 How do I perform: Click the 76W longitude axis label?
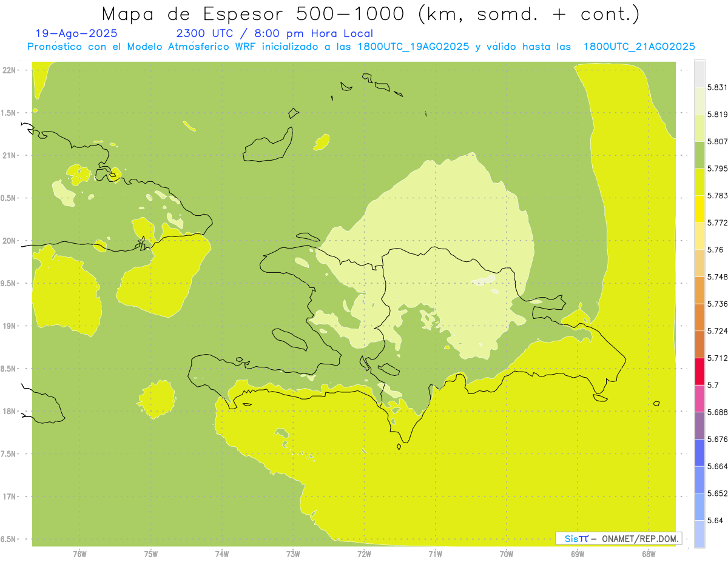[79, 554]
